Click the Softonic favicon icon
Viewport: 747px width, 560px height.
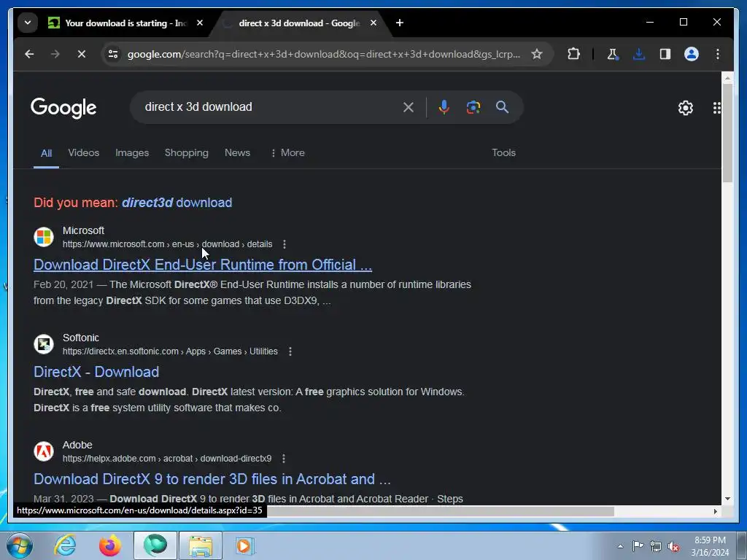[44, 344]
